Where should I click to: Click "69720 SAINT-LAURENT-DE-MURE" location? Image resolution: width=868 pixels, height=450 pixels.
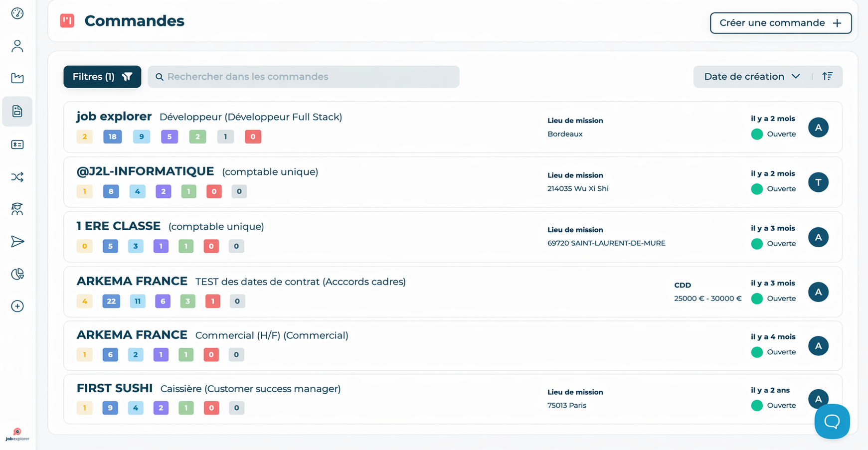pos(606,243)
